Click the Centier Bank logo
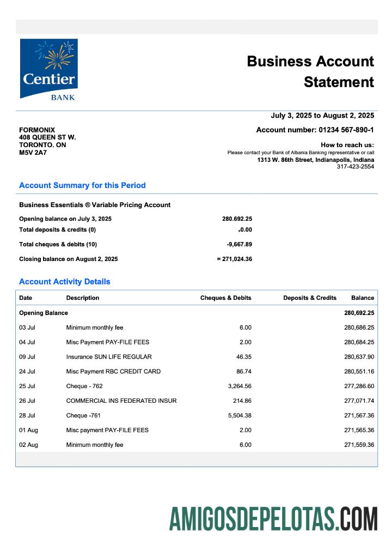 48,69
